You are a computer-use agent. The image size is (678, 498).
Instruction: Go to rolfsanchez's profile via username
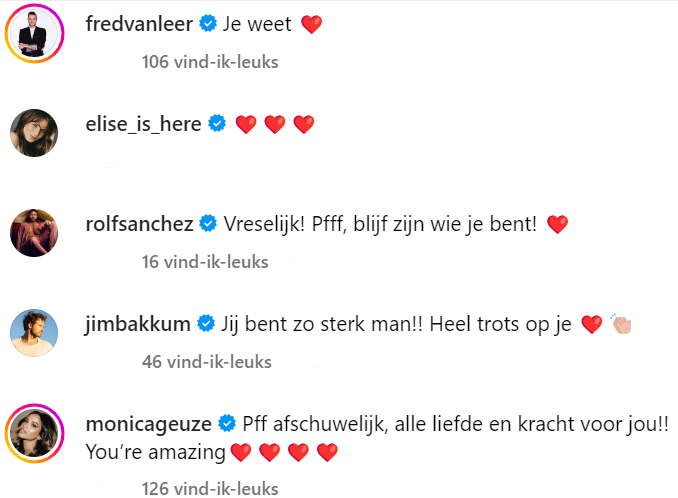pos(140,224)
